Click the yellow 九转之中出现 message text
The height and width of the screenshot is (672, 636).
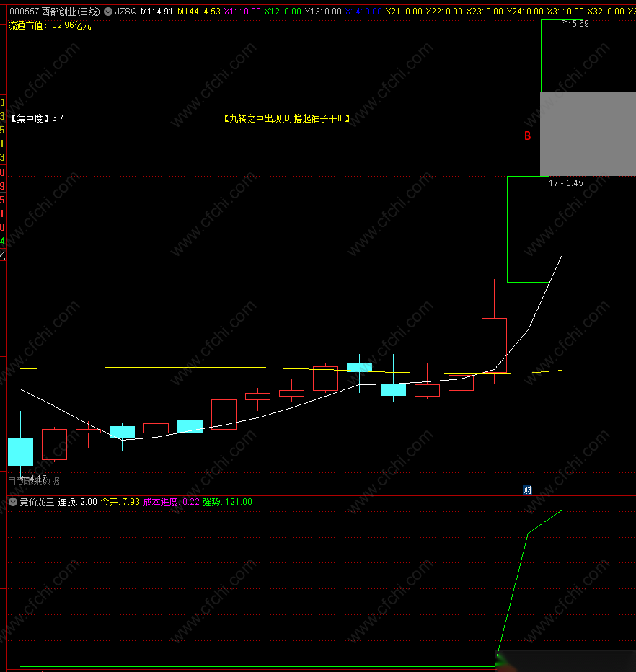(287, 118)
